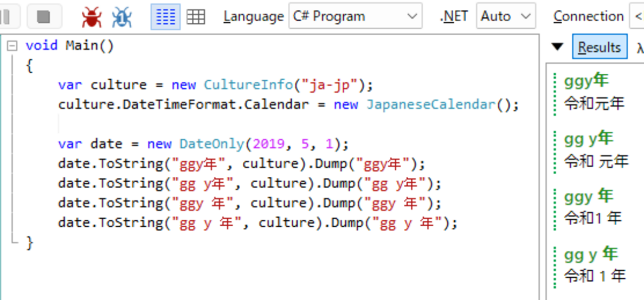The height and width of the screenshot is (300, 644).
Task: Open the Connection dropdown
Action: tap(636, 16)
